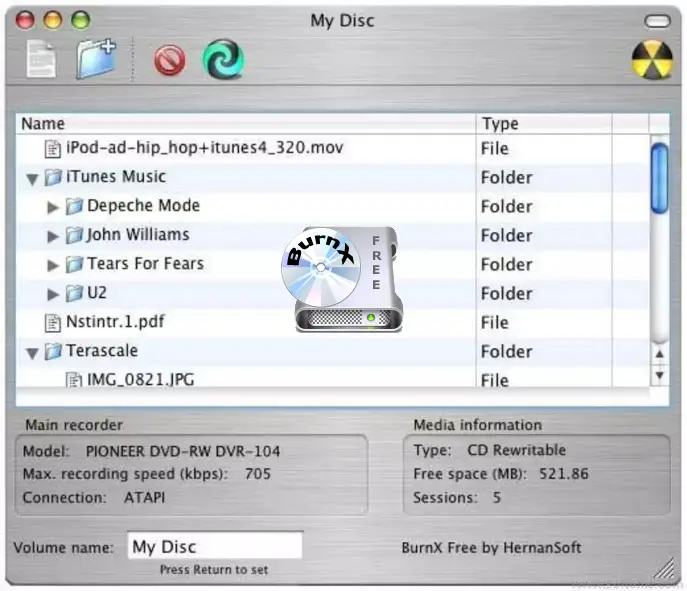Viewport: 687px width, 591px height.
Task: Click the Type cell of Nstintr.1.pdf row
Action: click(x=544, y=323)
